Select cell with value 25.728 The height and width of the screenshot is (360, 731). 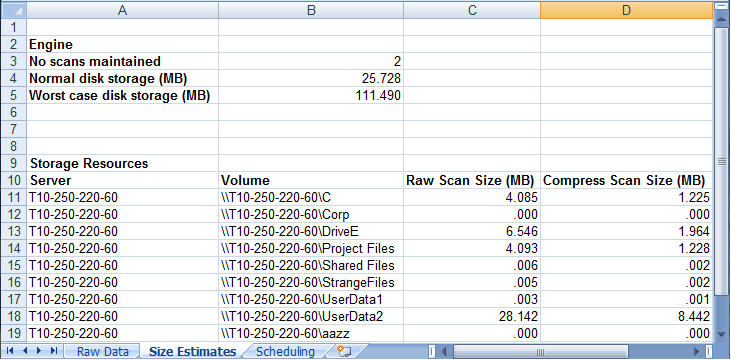[x=311, y=78]
